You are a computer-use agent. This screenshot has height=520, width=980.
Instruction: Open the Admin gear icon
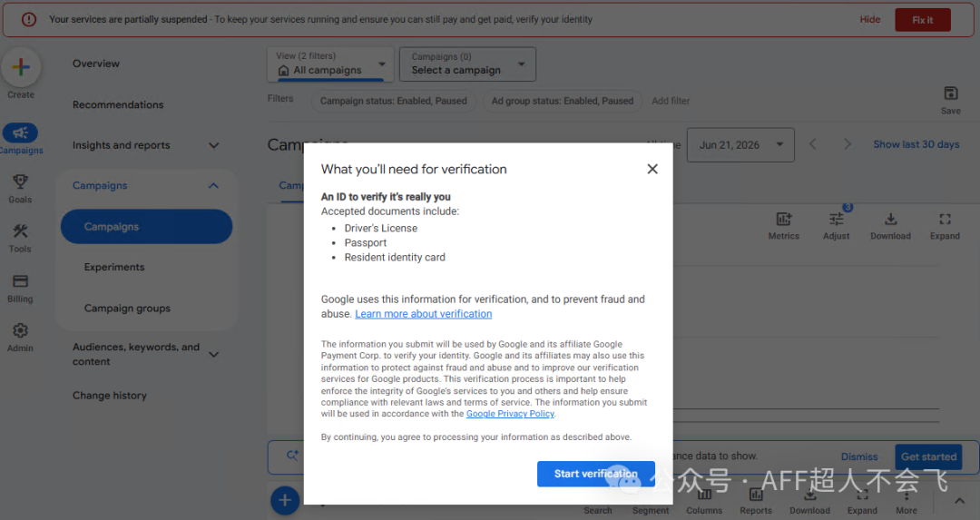[x=20, y=330]
